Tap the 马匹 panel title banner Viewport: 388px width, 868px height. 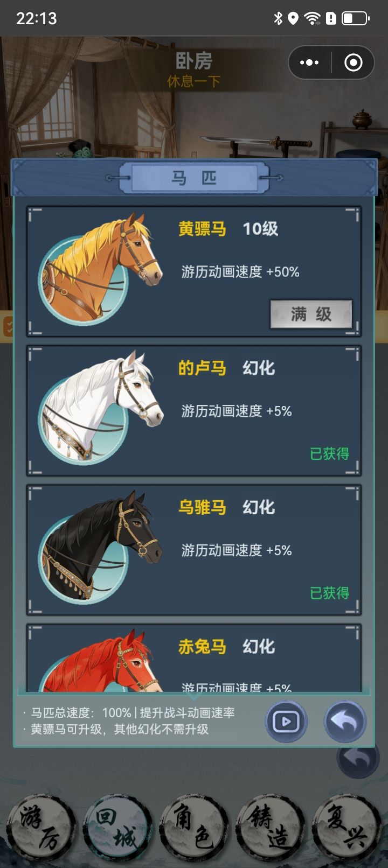[x=194, y=178]
